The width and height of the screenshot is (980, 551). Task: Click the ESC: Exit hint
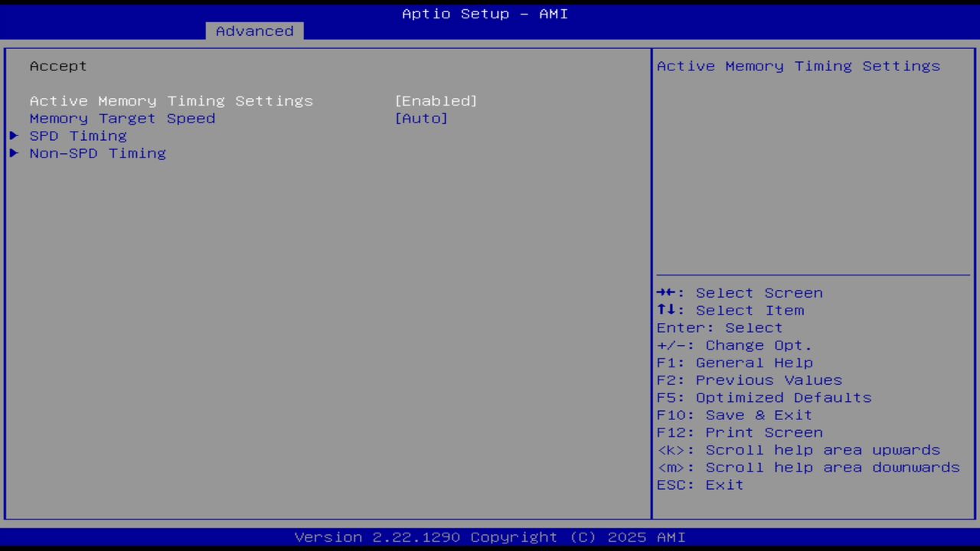(700, 485)
